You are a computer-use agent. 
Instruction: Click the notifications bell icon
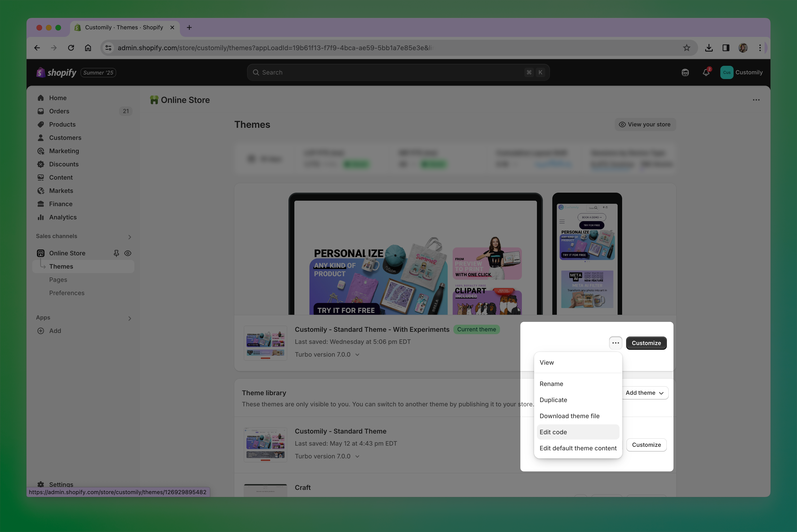pyautogui.click(x=706, y=73)
